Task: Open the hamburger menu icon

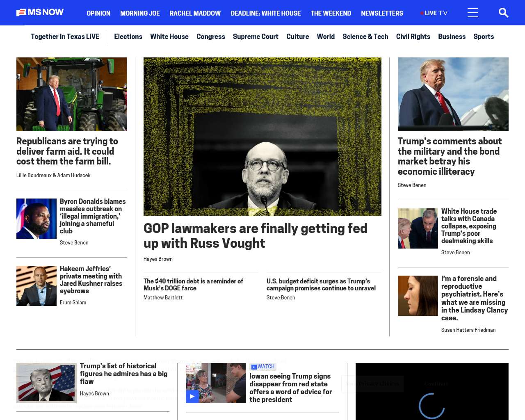Action: click(473, 13)
